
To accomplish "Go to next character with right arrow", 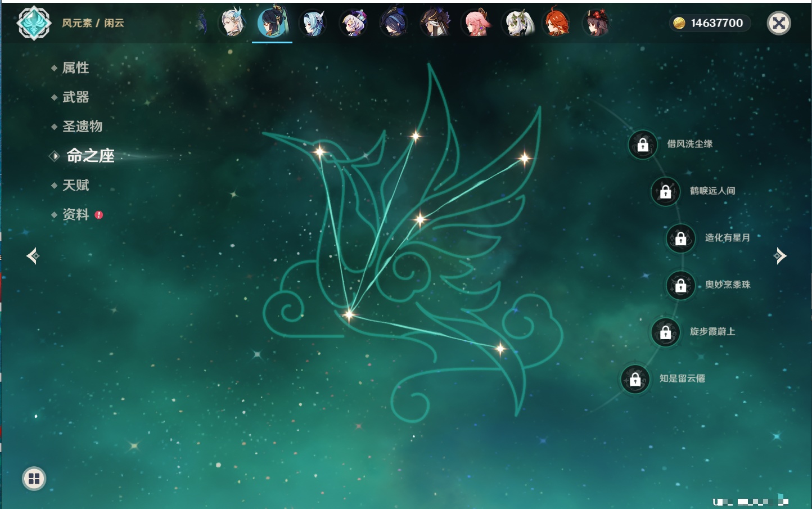I will [x=780, y=256].
